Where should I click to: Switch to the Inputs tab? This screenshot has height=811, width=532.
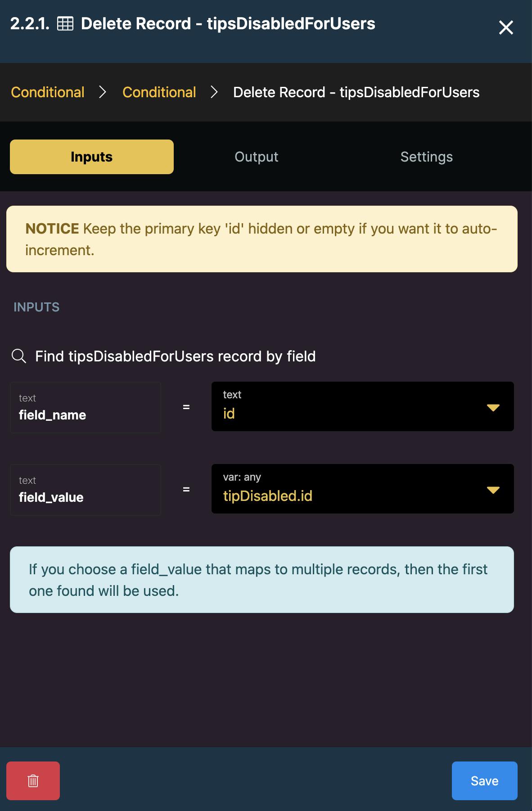(x=92, y=157)
